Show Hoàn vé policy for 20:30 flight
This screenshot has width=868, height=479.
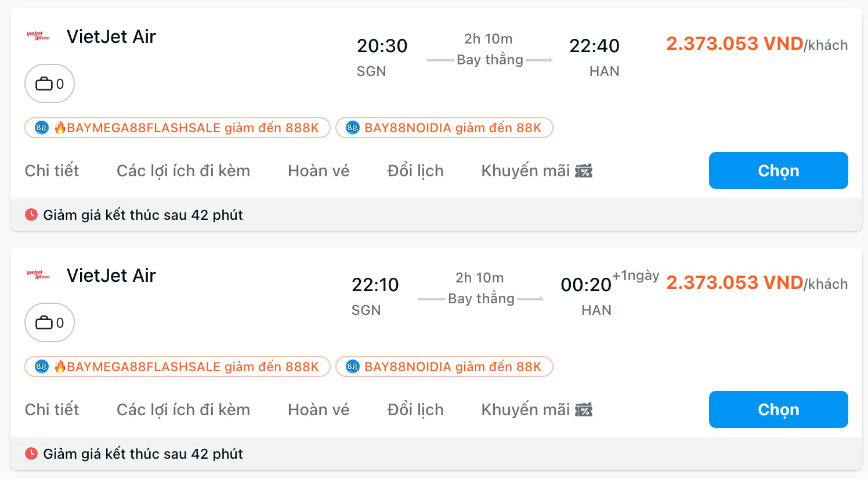(x=319, y=170)
